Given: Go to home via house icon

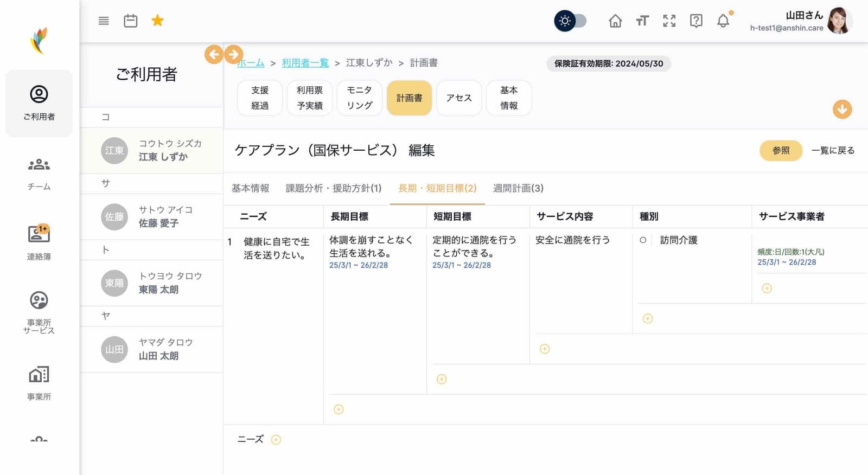Looking at the screenshot, I should click(615, 21).
